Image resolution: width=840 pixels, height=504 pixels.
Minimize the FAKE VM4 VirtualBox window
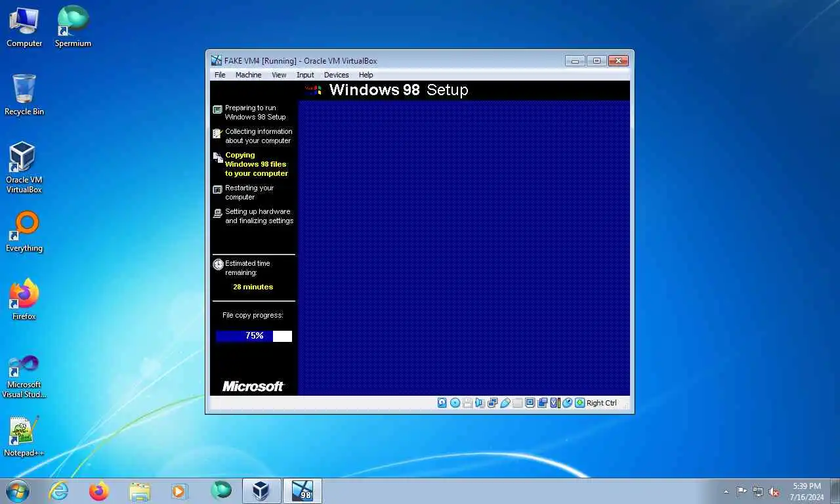click(x=575, y=61)
